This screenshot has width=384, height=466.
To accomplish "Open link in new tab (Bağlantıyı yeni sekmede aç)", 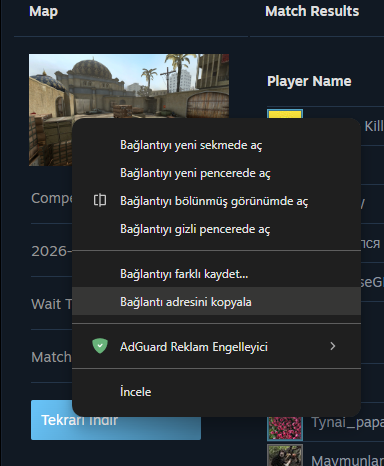I will pos(216,145).
